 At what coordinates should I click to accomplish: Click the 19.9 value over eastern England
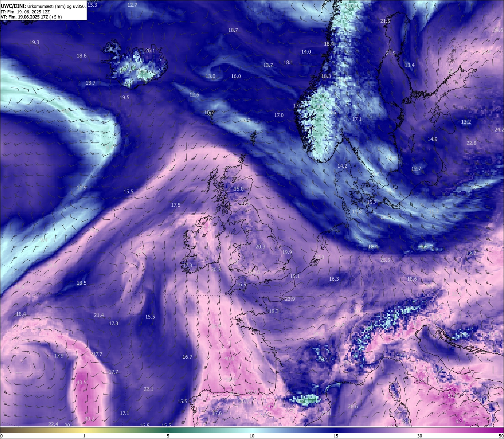pyautogui.click(x=287, y=252)
